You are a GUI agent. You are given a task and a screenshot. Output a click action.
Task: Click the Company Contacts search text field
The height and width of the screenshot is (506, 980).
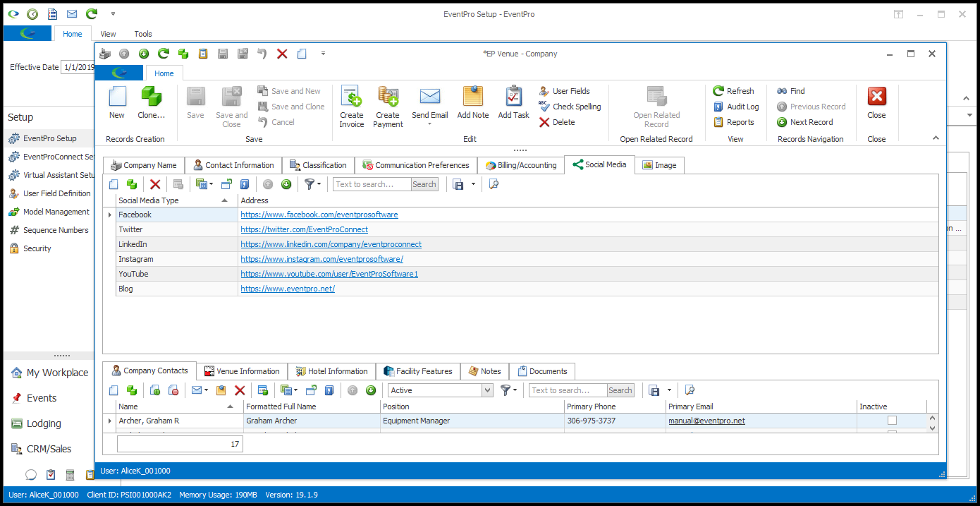point(568,390)
